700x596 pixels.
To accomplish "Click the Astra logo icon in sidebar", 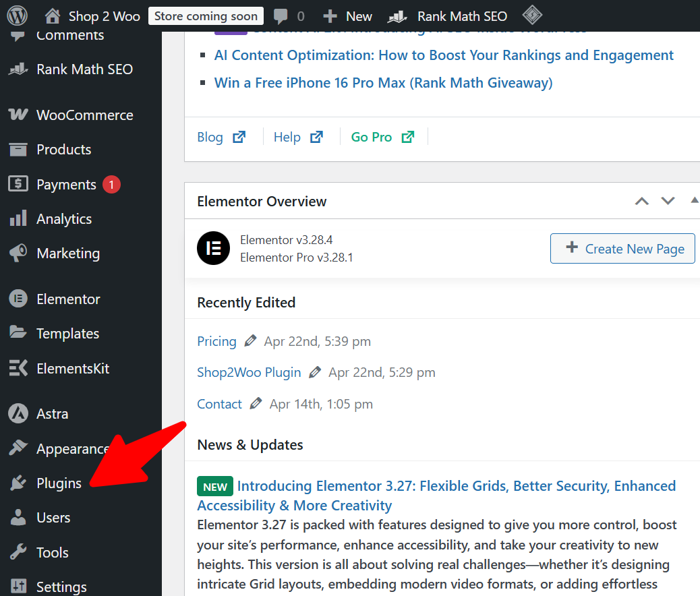I will point(18,413).
